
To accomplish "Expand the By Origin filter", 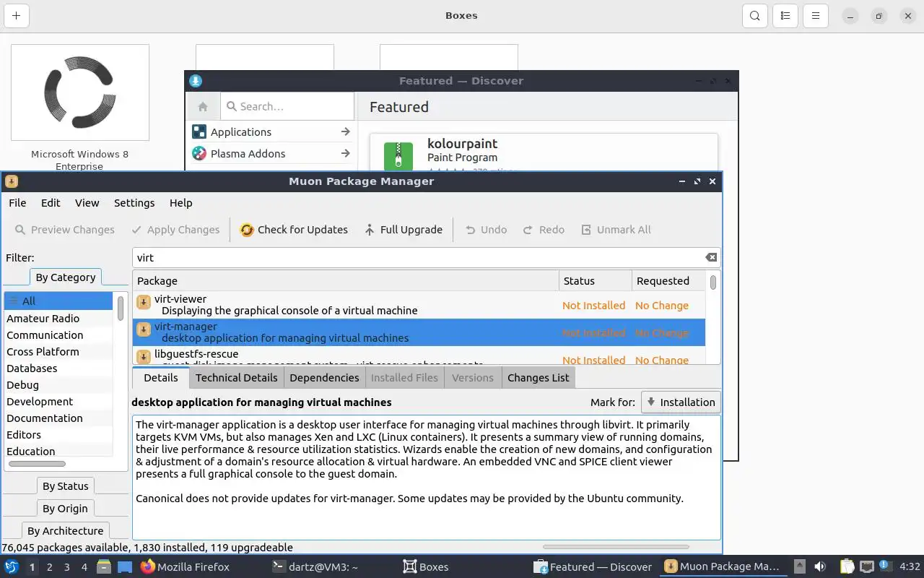I will 65,509.
